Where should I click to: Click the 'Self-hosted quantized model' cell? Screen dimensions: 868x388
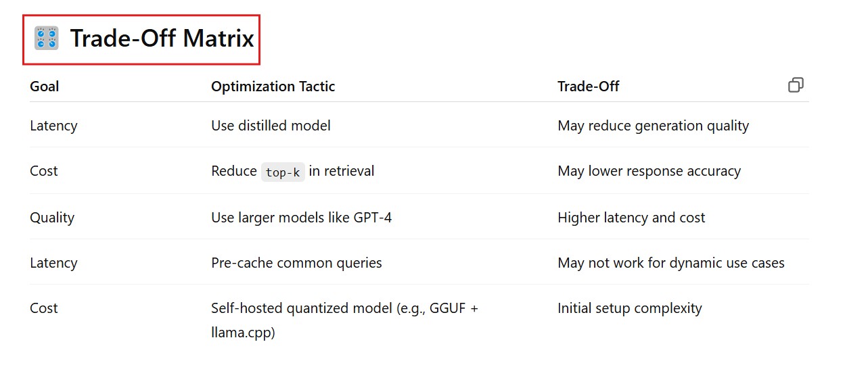click(x=344, y=309)
